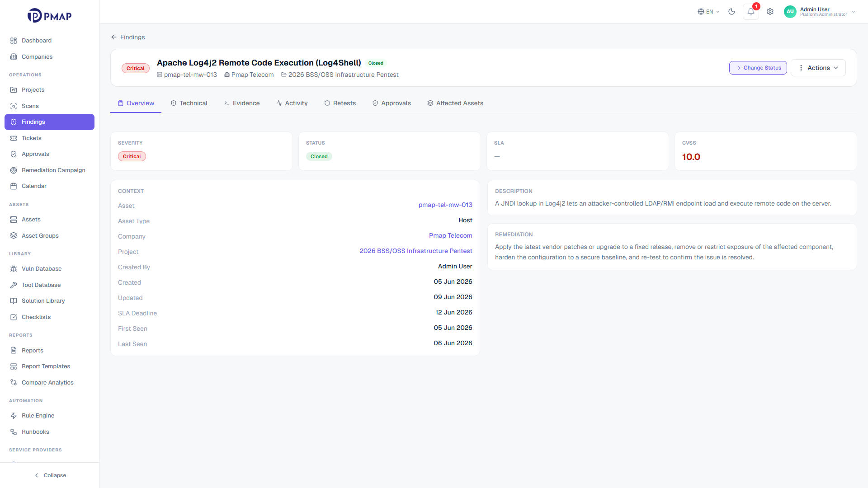Screen dimensions: 868x488
Task: Click the Report Templates icon
Action: tap(14, 366)
